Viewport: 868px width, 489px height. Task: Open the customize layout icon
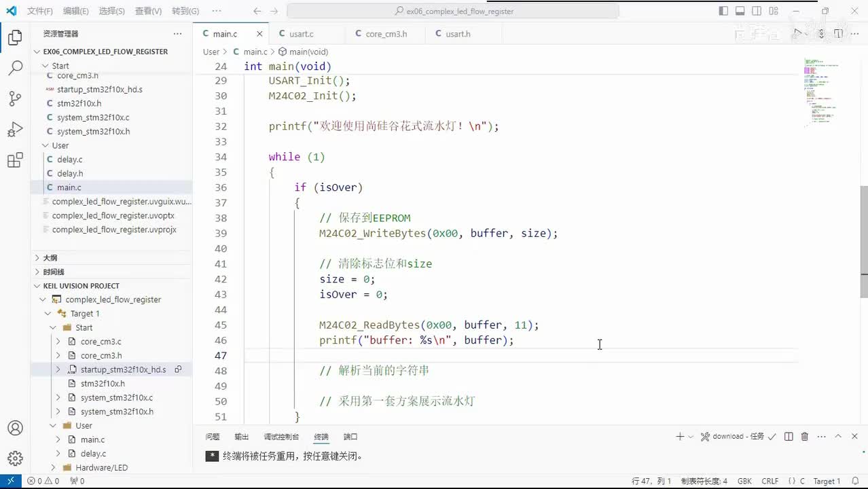point(774,11)
